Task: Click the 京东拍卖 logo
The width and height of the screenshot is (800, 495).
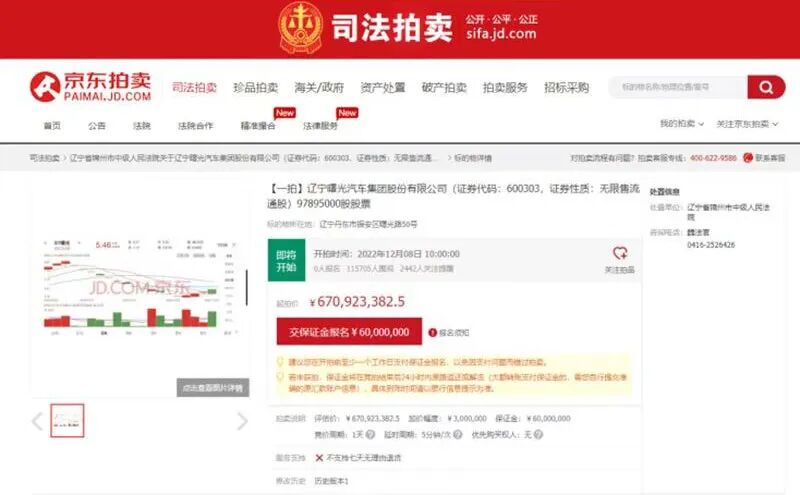Action: [91, 87]
